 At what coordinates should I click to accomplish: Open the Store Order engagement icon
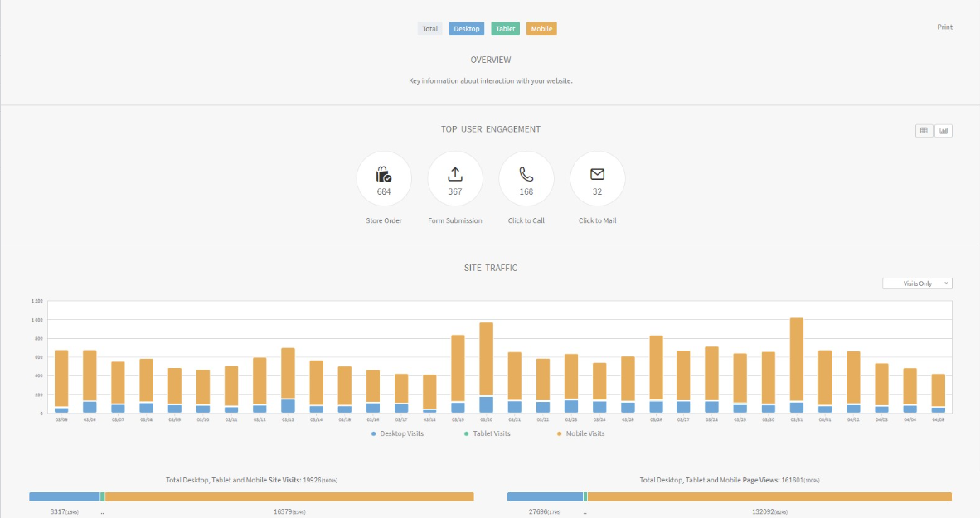click(x=384, y=174)
